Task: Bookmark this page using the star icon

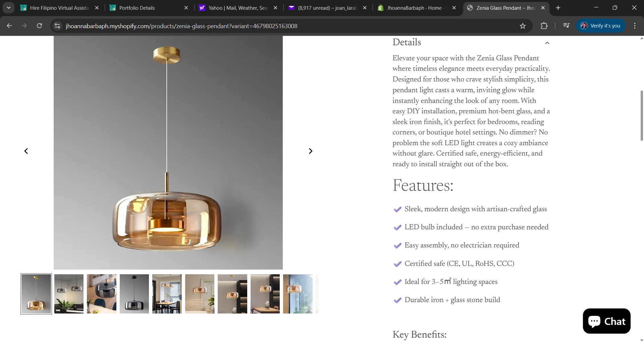Action: pyautogui.click(x=523, y=26)
